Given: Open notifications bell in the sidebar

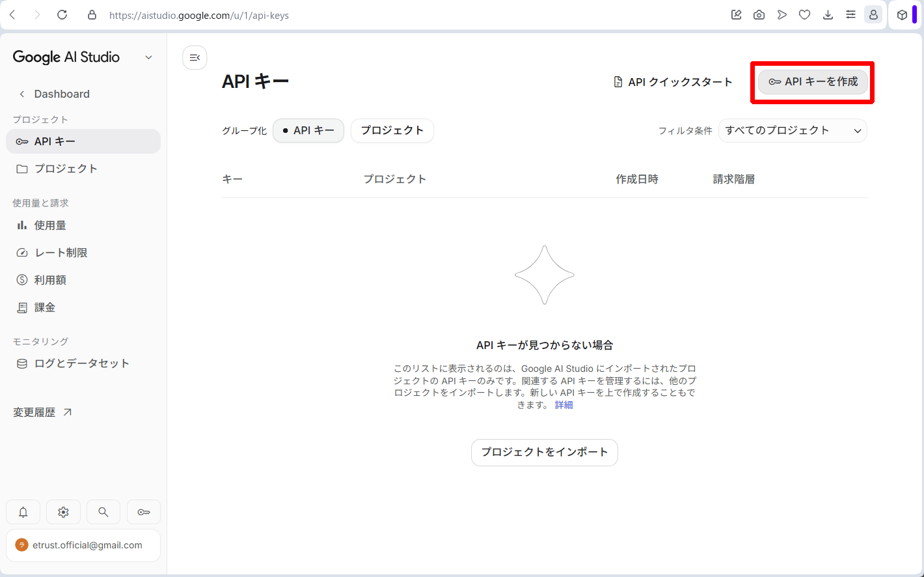Looking at the screenshot, I should (23, 512).
